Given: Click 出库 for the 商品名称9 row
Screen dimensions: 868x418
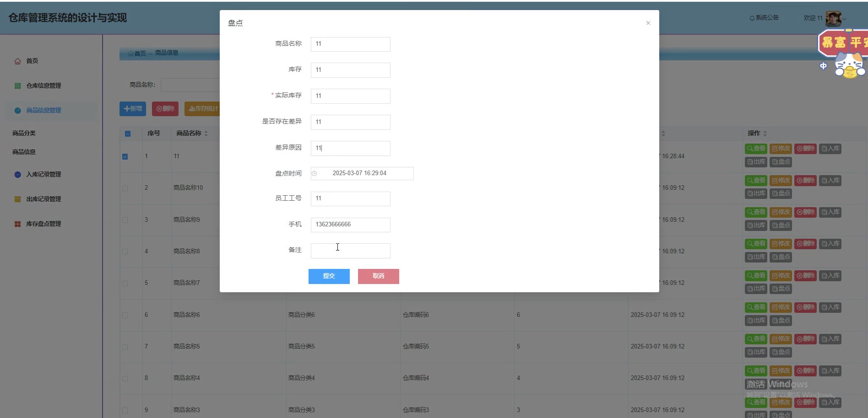Looking at the screenshot, I should coord(756,225).
